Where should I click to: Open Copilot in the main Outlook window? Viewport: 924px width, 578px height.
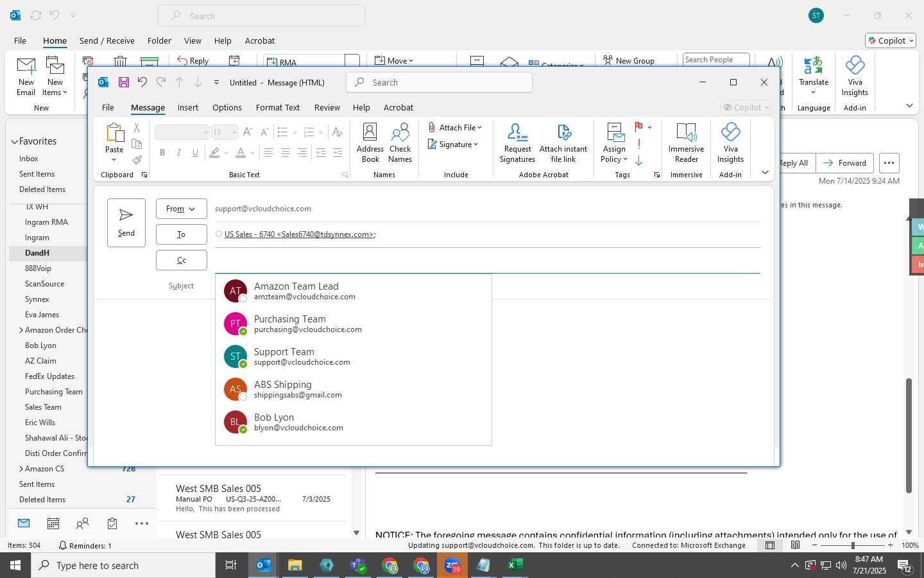(x=891, y=40)
